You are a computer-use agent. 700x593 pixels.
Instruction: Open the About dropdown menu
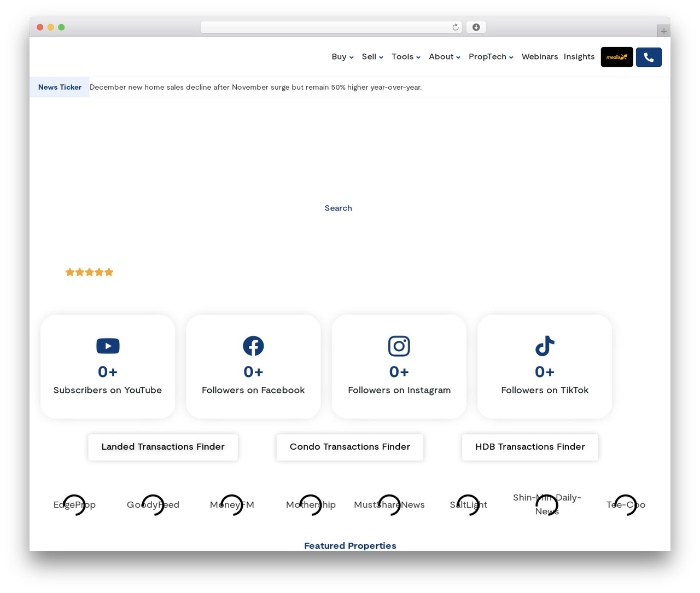pos(445,57)
